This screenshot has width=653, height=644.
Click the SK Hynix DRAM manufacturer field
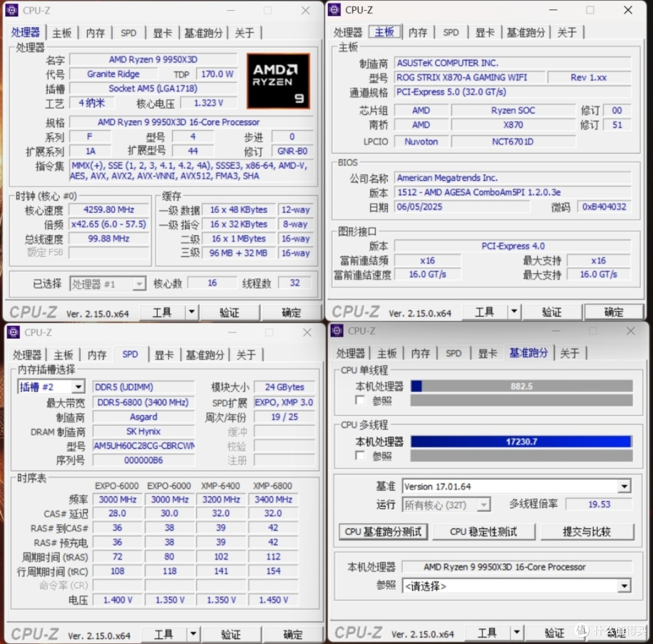click(x=143, y=431)
